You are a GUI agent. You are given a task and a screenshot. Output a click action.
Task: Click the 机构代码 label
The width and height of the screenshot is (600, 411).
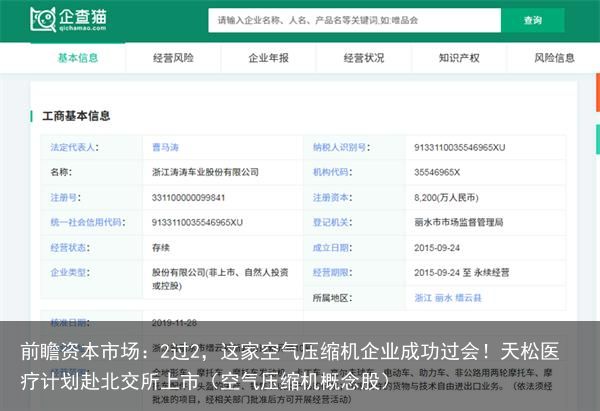tap(332, 172)
